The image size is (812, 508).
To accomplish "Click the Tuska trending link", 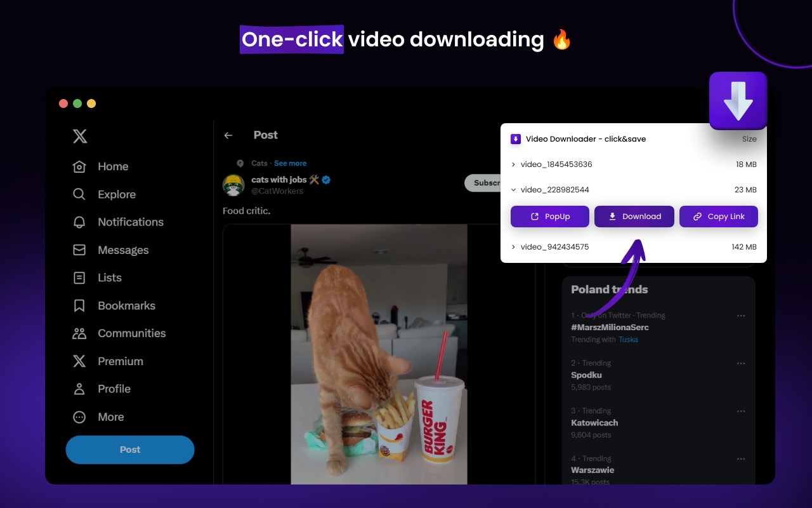I will pos(628,340).
